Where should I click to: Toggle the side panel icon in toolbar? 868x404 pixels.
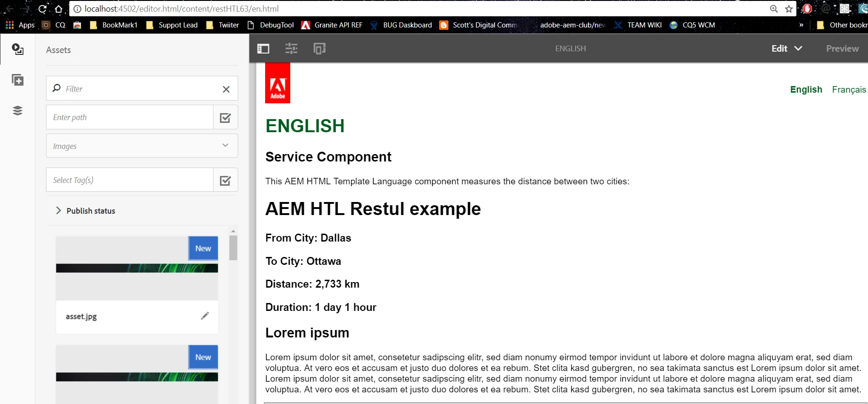point(263,48)
